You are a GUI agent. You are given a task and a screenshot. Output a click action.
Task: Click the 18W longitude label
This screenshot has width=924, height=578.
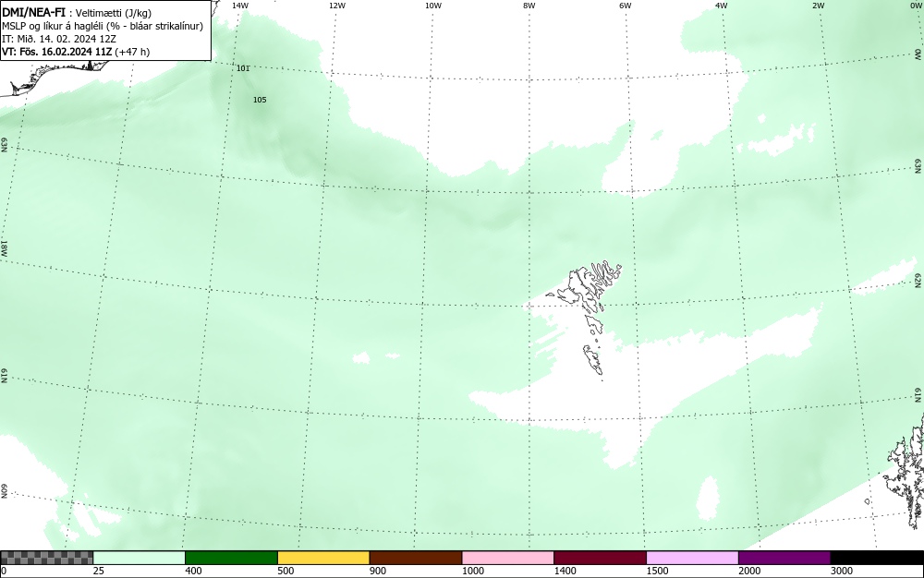point(4,247)
